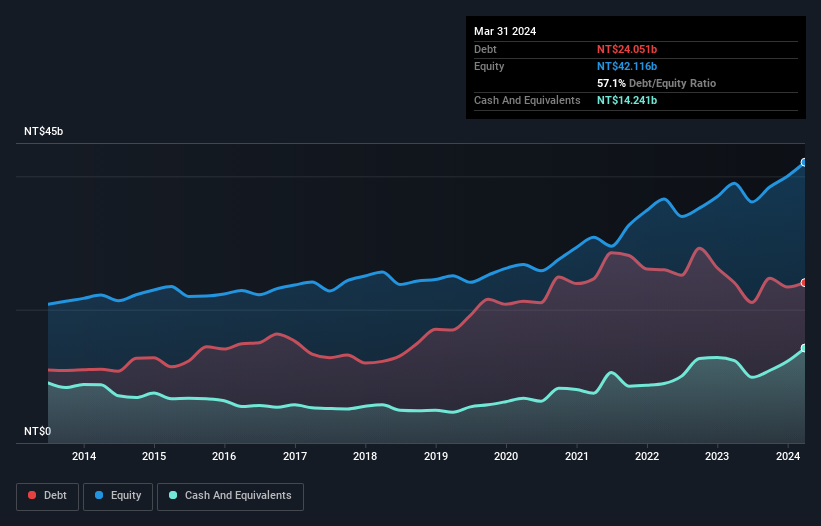Click the 2015 x-axis label
The image size is (821, 526).
coord(154,456)
